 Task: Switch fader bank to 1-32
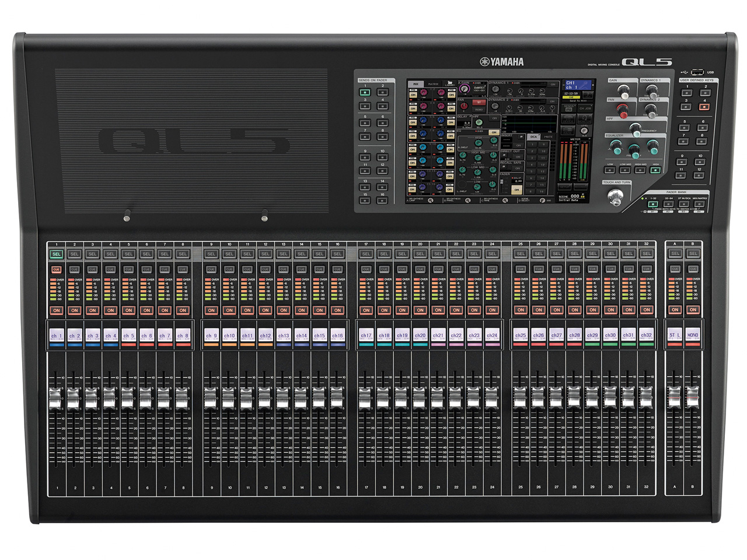click(x=653, y=204)
